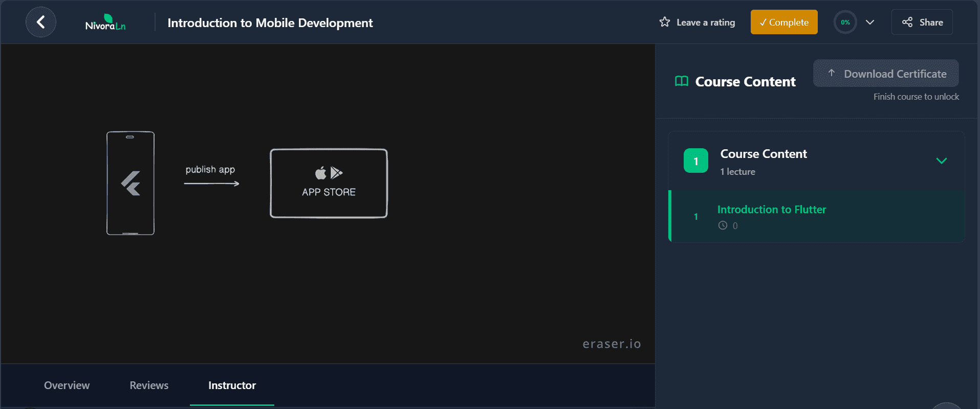The image size is (980, 409).
Task: Click the green section number 1 badge
Action: coord(695,161)
